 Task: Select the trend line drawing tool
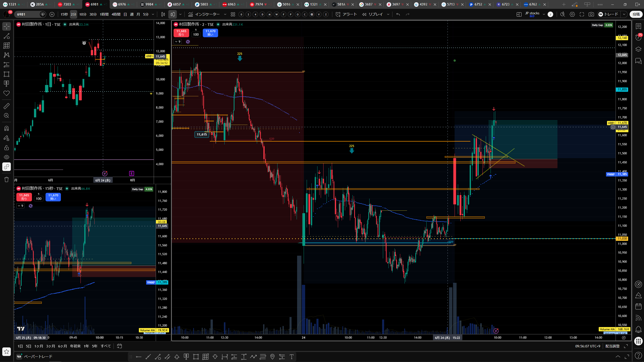coord(7,36)
